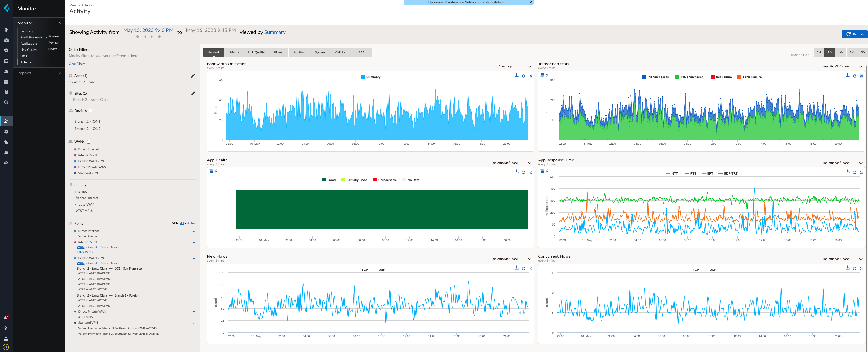This screenshot has height=352, width=868.
Task: Open the alerts bell with the notification badge
Action: tap(6, 318)
